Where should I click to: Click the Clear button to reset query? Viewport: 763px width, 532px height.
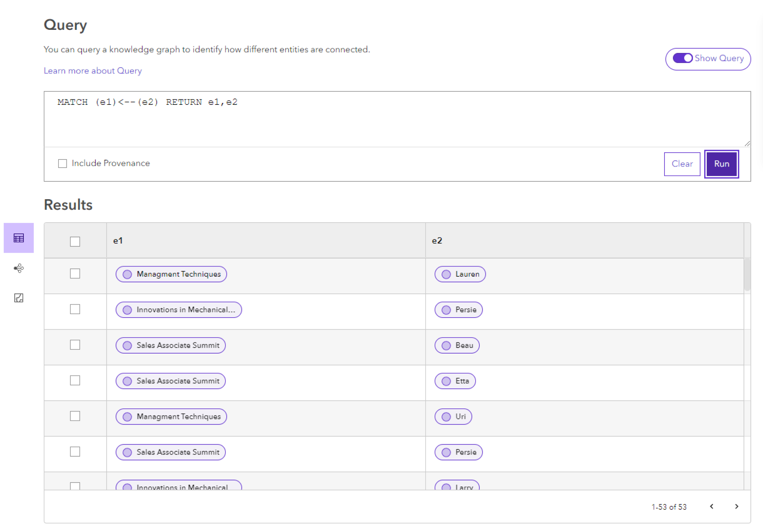click(x=682, y=164)
